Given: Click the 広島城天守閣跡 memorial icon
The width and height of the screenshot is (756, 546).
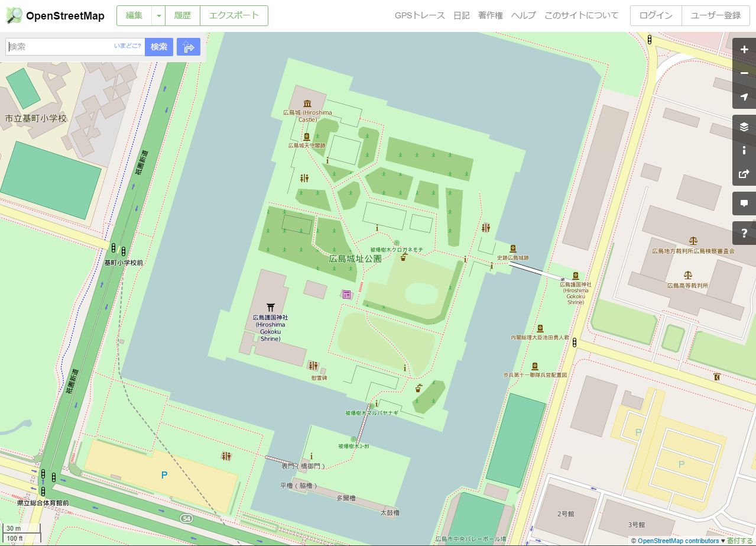Looking at the screenshot, I should [x=306, y=137].
